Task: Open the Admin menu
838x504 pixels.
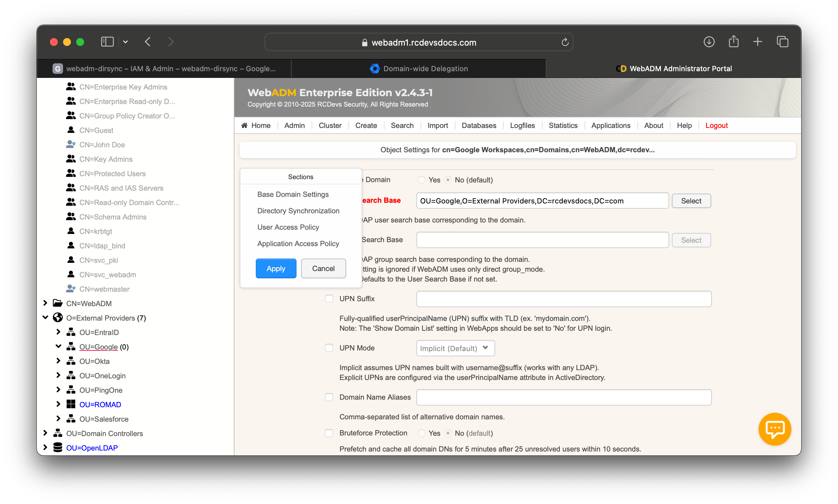Action: [x=294, y=125]
